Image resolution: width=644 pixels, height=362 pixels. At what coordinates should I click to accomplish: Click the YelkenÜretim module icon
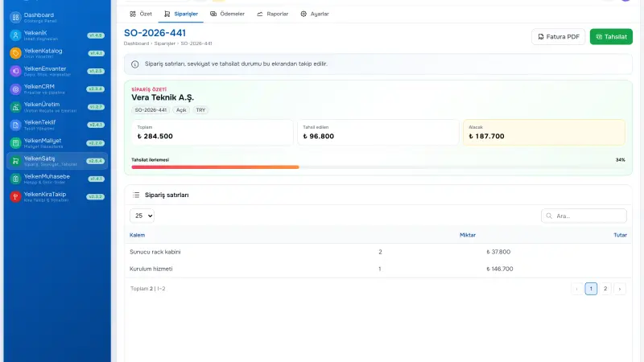15,107
